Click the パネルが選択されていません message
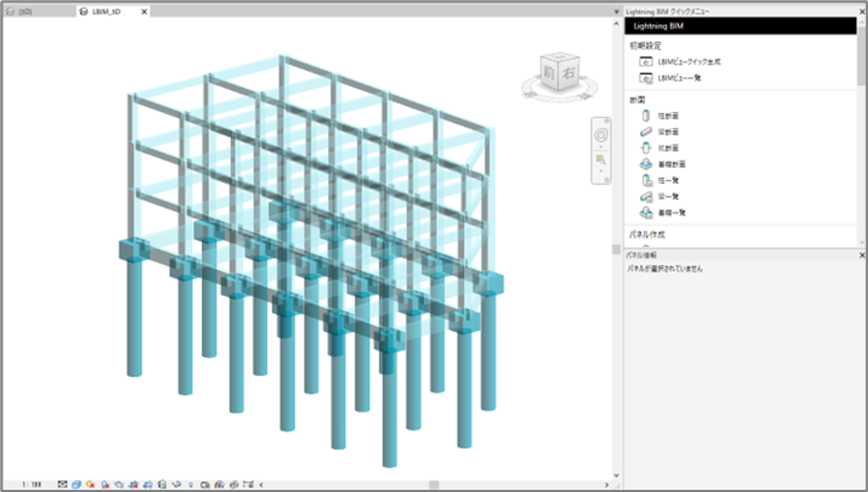 coord(665,268)
